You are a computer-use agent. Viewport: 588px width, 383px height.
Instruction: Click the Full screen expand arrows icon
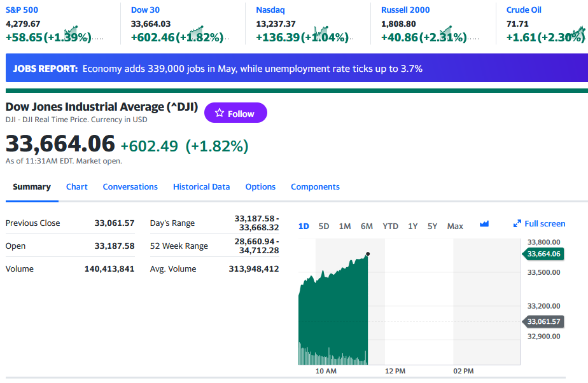coord(517,224)
